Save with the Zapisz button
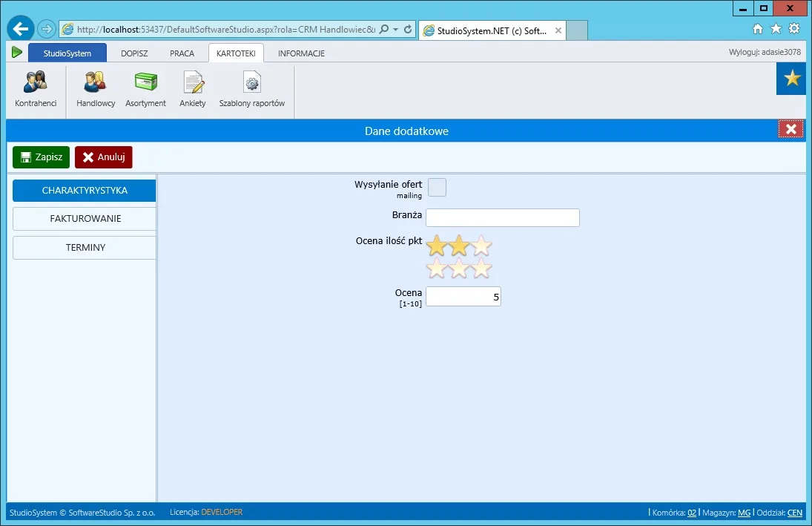The image size is (812, 526). point(42,157)
